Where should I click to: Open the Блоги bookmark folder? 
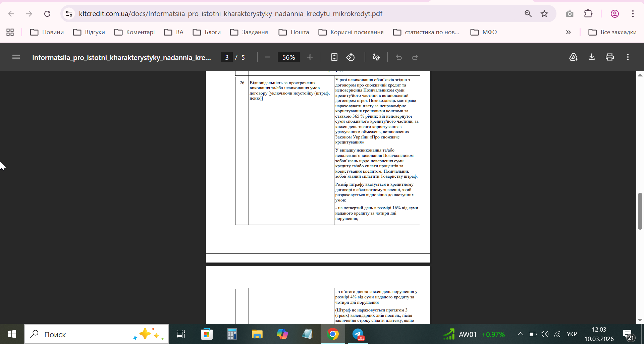(207, 32)
